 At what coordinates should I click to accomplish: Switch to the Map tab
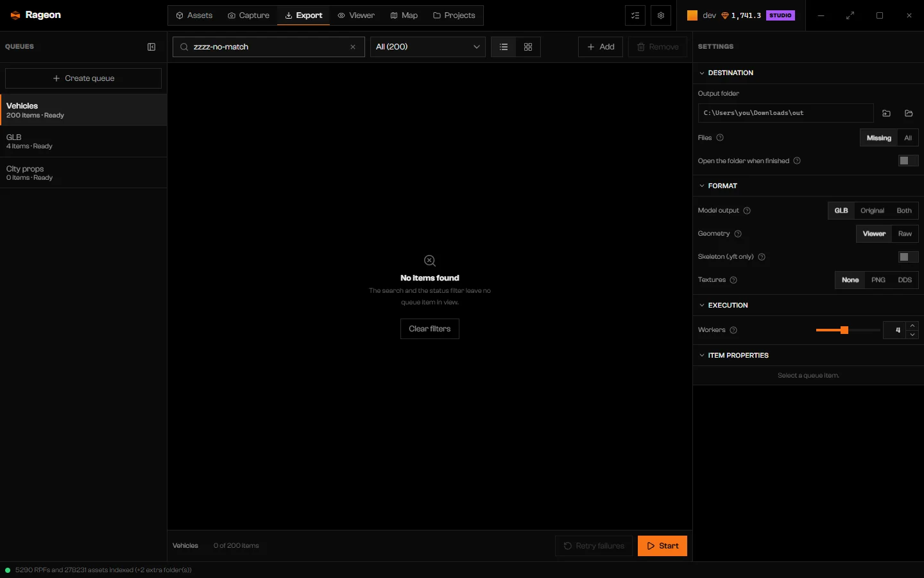[404, 15]
